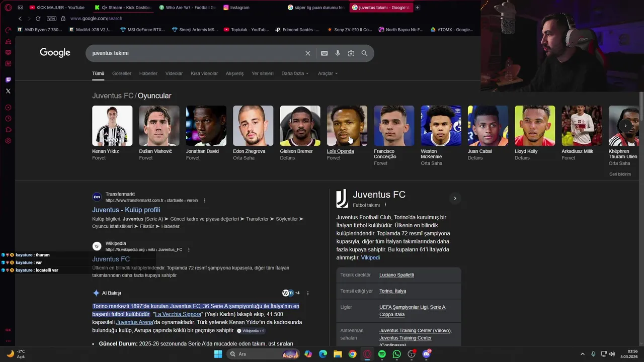Open the Haberler search filter
The width and height of the screenshot is (644, 362).
pos(148,73)
